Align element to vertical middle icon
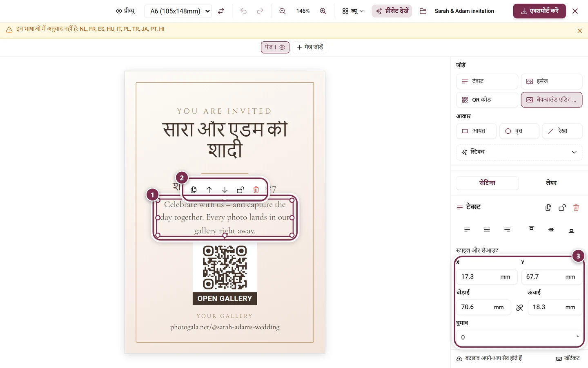The width and height of the screenshot is (588, 368). click(551, 230)
